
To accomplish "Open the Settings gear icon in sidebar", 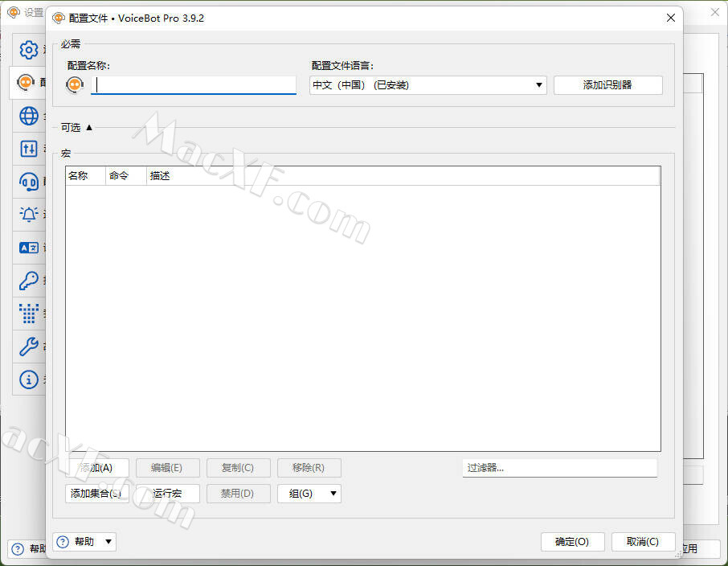I will click(x=29, y=50).
